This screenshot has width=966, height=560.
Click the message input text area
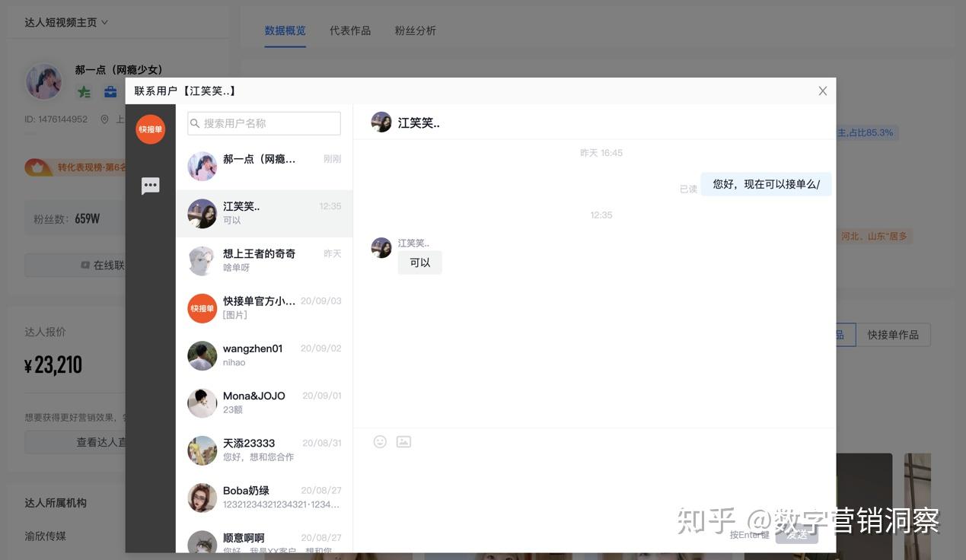(x=594, y=487)
